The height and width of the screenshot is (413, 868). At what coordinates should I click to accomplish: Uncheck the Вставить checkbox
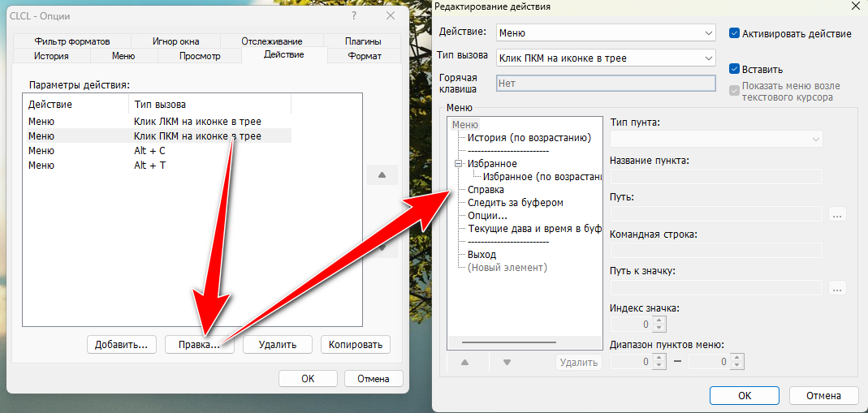coord(734,70)
